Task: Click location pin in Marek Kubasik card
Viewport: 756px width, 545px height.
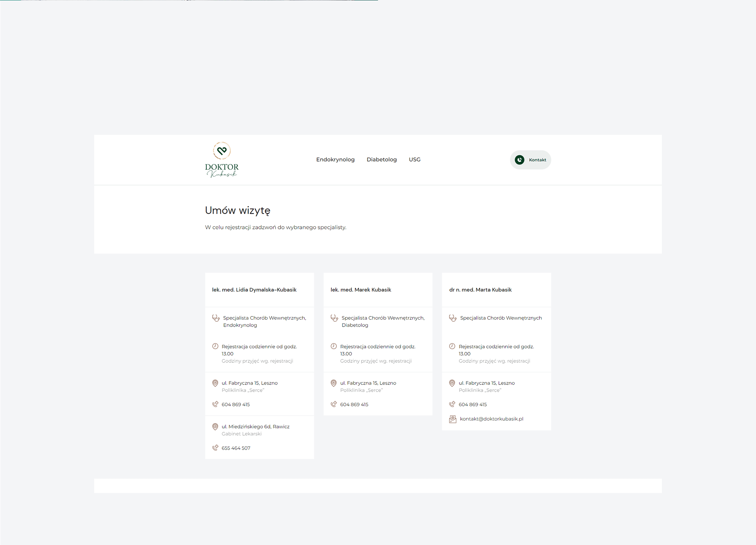Action: [x=334, y=383]
